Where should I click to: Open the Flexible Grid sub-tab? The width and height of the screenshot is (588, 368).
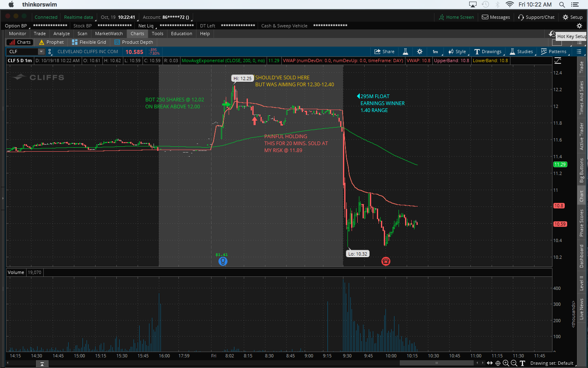point(89,42)
